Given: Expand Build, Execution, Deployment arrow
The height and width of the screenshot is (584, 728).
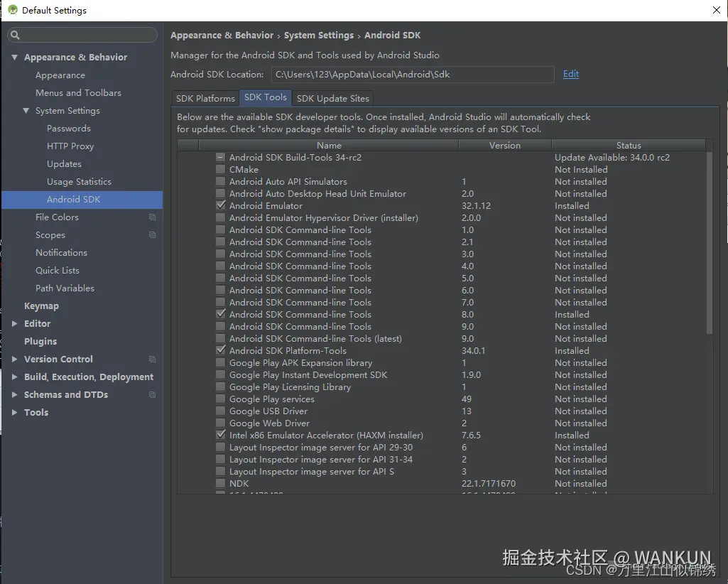Looking at the screenshot, I should coord(14,377).
